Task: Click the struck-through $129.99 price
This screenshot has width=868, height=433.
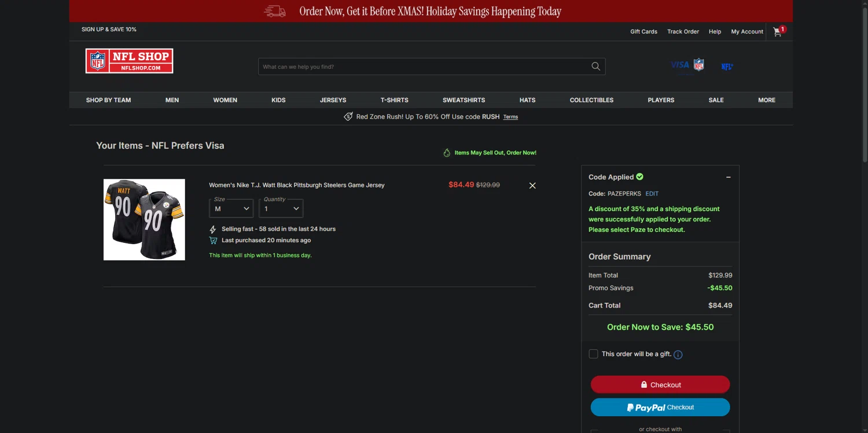Action: [488, 185]
